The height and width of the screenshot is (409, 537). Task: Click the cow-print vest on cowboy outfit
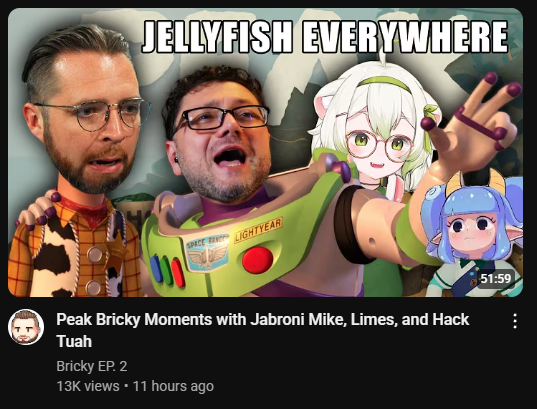click(57, 257)
